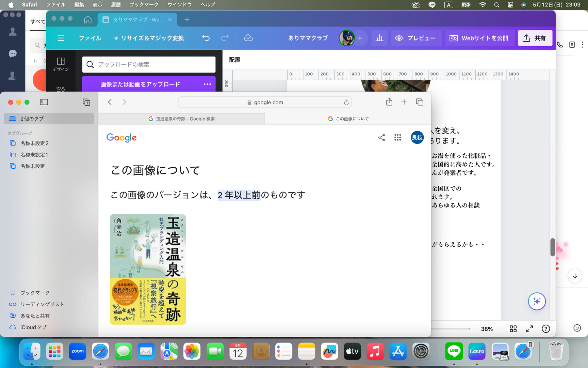The width and height of the screenshot is (588, 368).
Task: Open Canva analytics chart icon
Action: 379,38
